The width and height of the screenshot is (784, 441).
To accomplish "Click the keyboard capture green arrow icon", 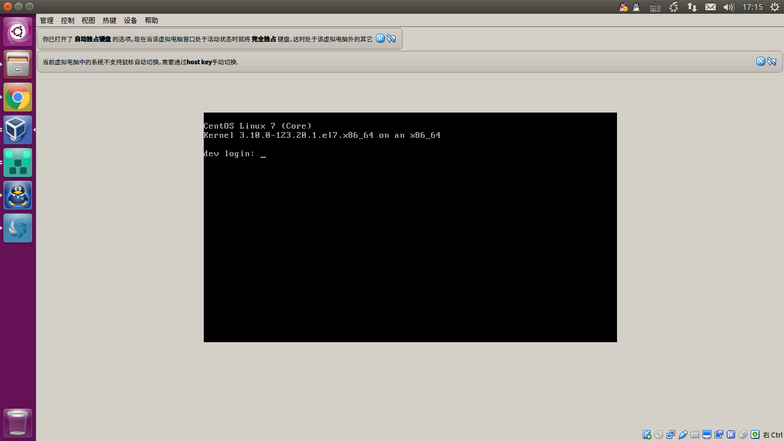I will tap(755, 434).
